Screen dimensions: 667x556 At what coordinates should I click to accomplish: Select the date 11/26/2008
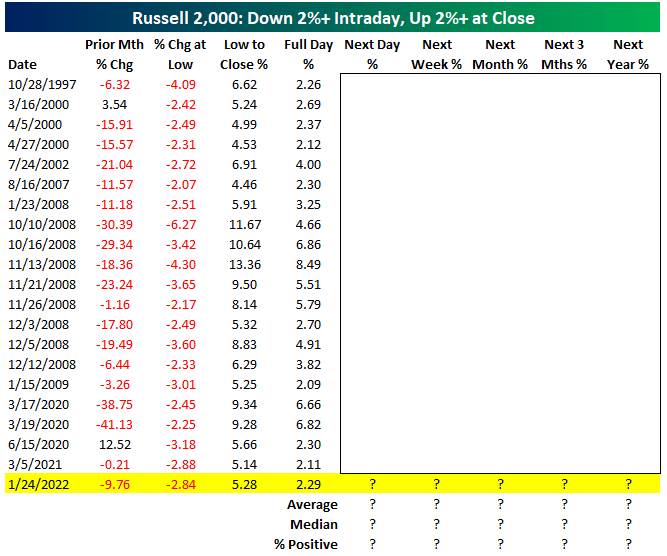coord(42,305)
